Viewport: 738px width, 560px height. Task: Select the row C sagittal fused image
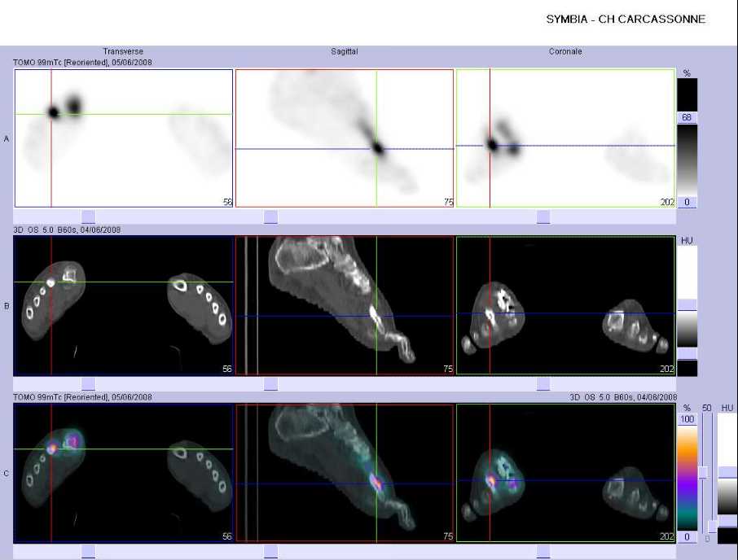point(345,473)
